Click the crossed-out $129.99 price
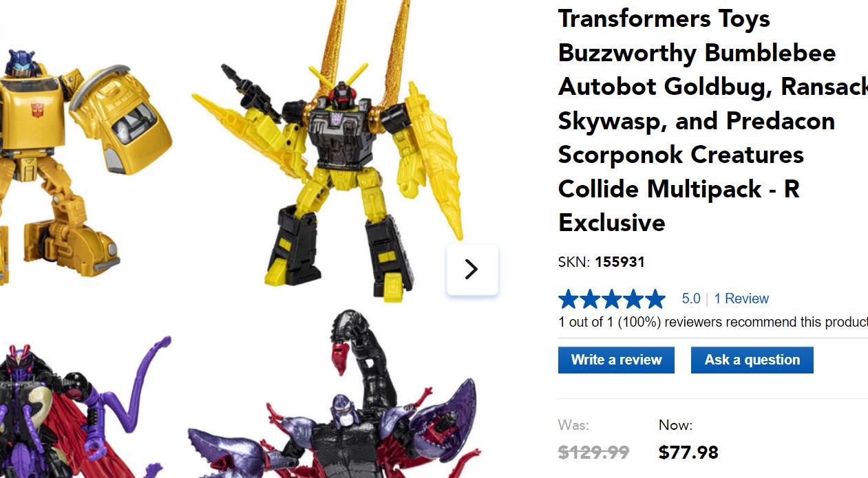 point(593,452)
